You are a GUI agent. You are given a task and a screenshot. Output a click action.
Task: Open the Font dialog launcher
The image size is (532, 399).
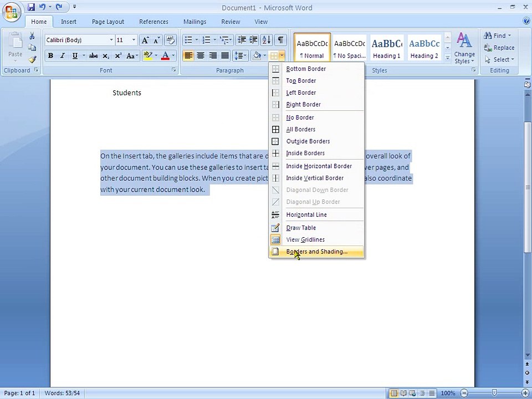point(173,70)
